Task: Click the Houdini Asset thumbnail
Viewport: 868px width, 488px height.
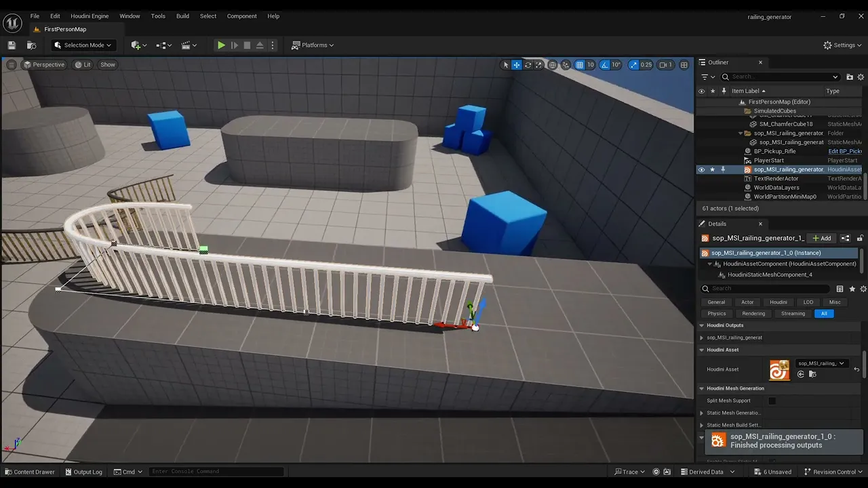Action: point(779,370)
